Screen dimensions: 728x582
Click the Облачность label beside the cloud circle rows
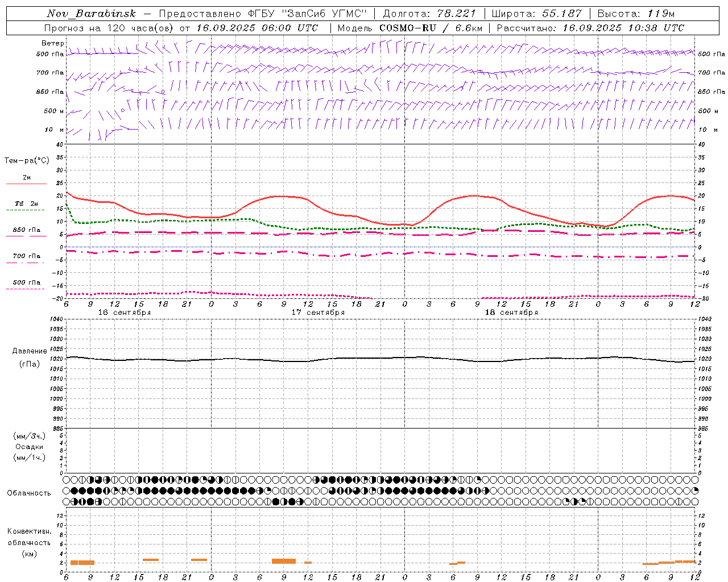pos(29,493)
